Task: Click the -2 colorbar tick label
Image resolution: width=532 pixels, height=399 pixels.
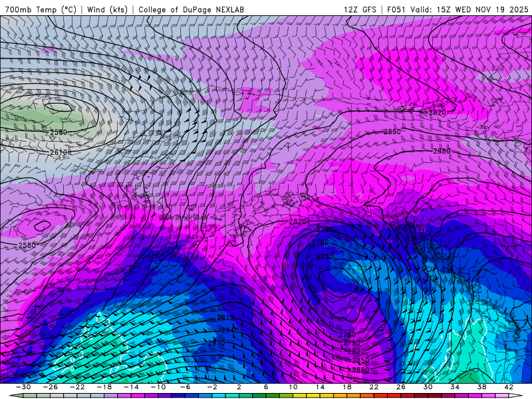Action: (x=212, y=387)
